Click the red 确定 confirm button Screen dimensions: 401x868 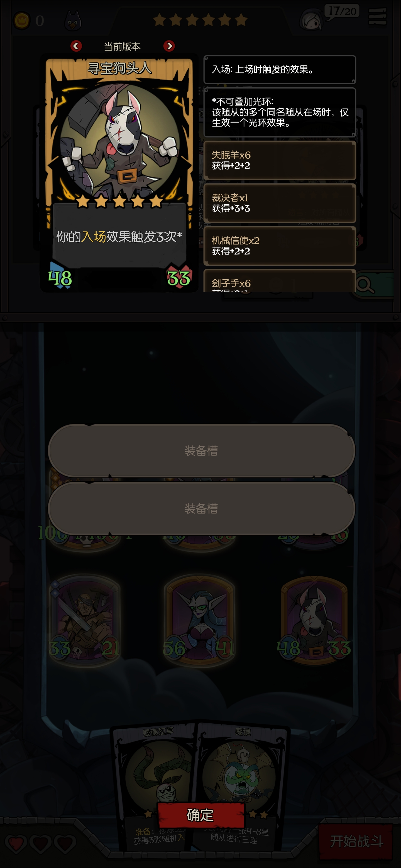pyautogui.click(x=201, y=815)
